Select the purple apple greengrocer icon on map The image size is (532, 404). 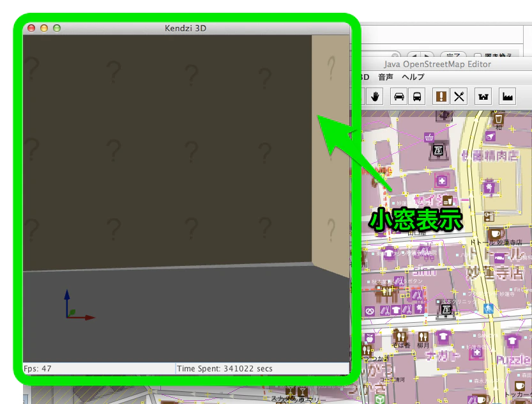[370, 338]
